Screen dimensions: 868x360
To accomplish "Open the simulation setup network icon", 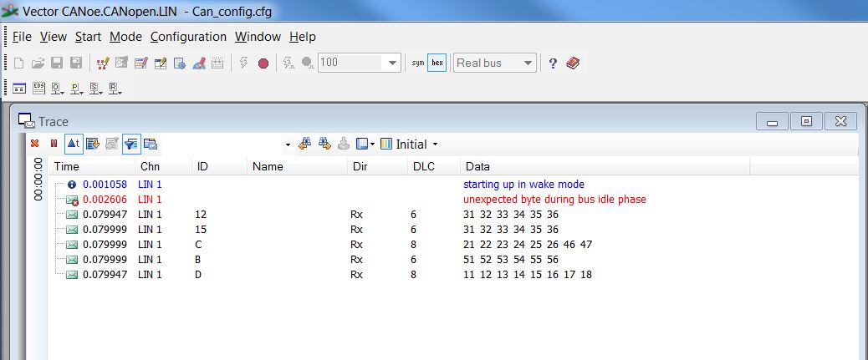I will [102, 63].
